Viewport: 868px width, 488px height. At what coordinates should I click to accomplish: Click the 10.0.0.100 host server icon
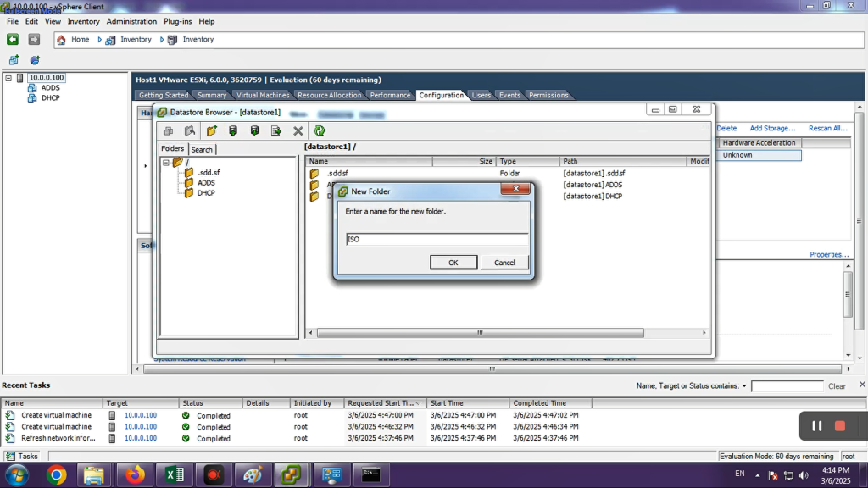tap(20, 78)
